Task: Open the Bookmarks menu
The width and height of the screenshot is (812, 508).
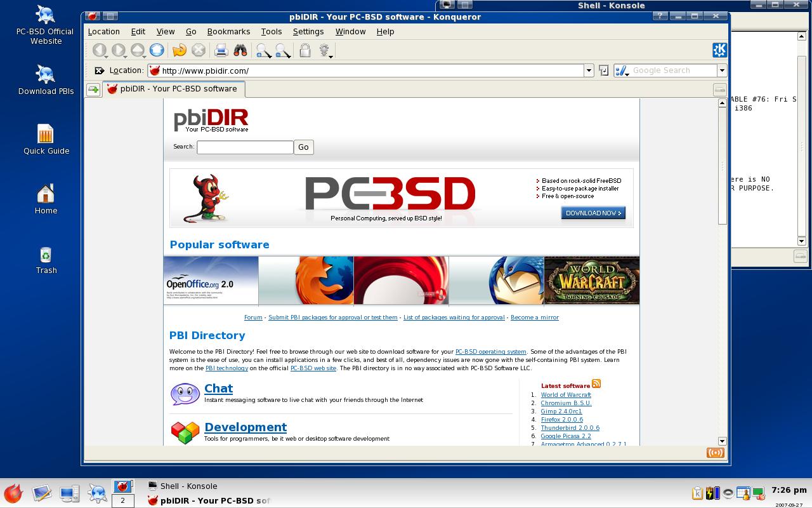Action: [x=228, y=31]
